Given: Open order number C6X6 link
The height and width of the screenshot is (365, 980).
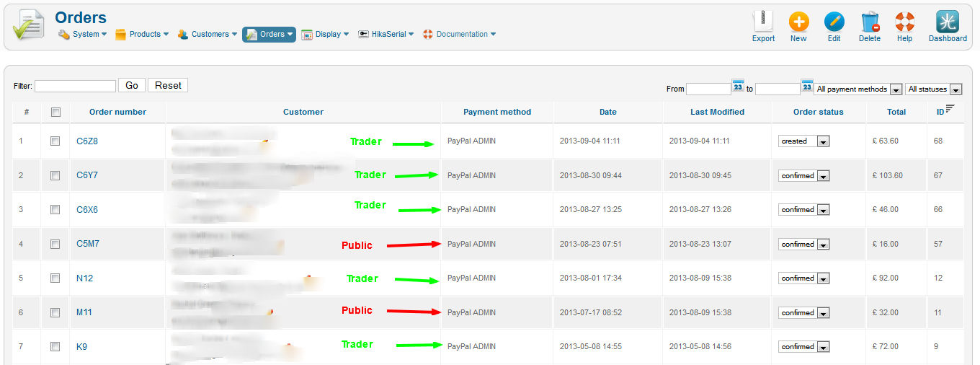Looking at the screenshot, I should point(87,210).
